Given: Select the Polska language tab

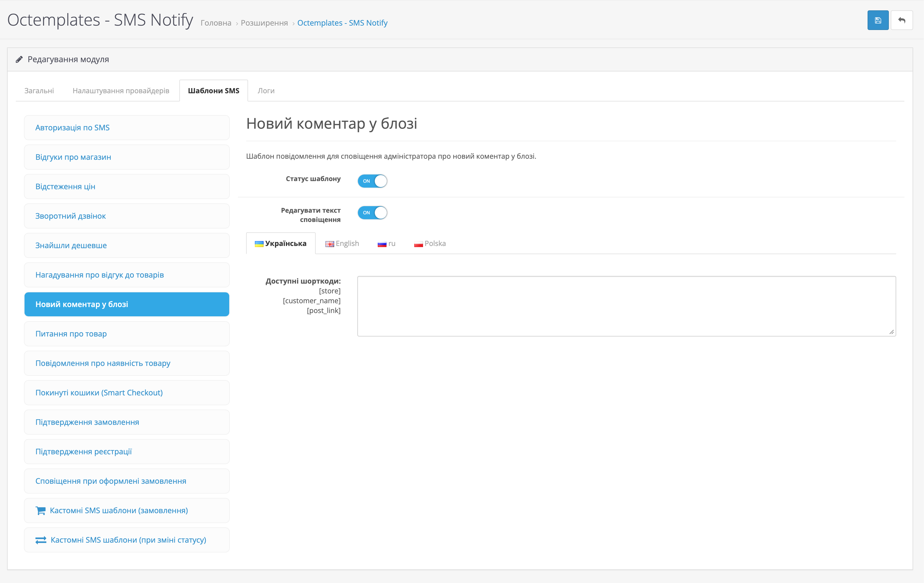Looking at the screenshot, I should click(x=435, y=243).
